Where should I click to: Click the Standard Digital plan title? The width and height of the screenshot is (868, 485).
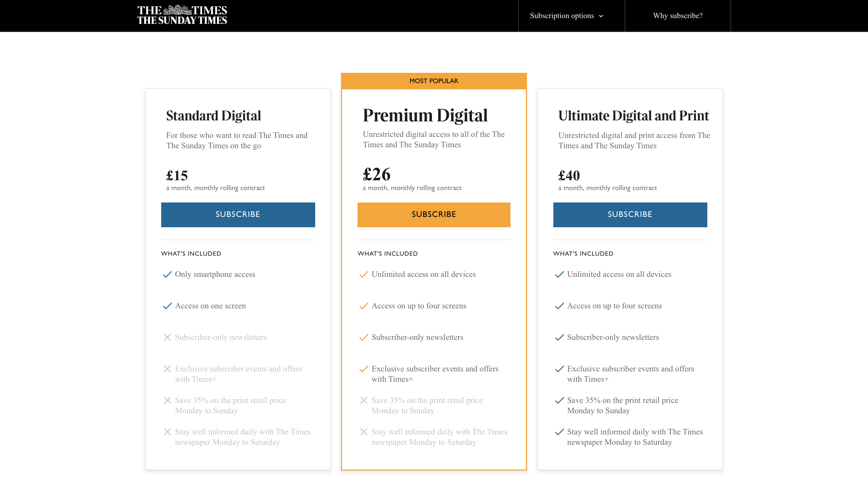coord(214,115)
